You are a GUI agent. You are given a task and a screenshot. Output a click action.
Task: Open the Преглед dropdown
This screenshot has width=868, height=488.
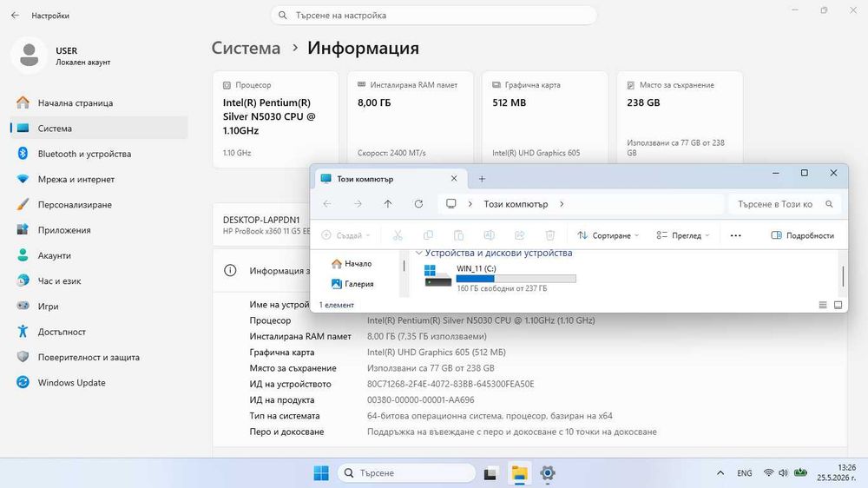pos(683,235)
